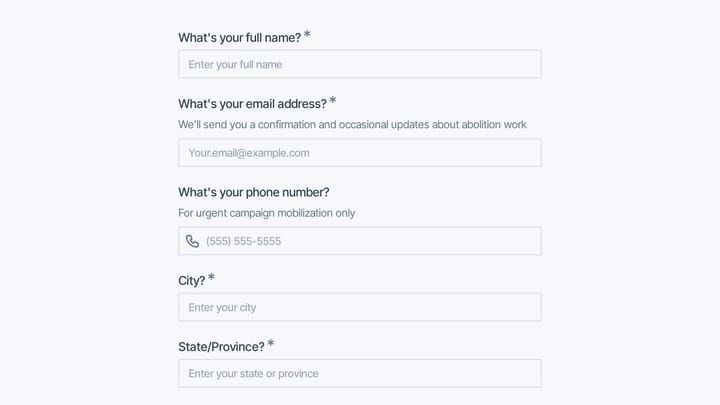The width and height of the screenshot is (720, 405).
Task: Click the "What's your email address?" label
Action: click(x=253, y=104)
